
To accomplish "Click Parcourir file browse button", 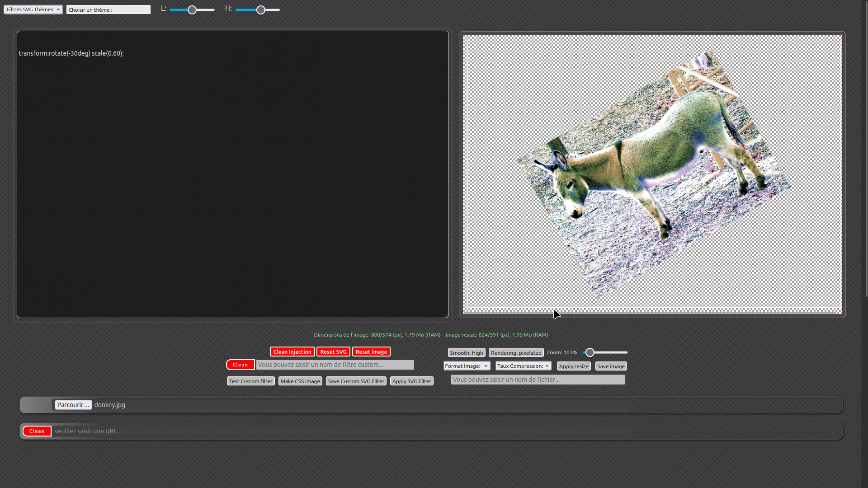I will click(x=73, y=405).
